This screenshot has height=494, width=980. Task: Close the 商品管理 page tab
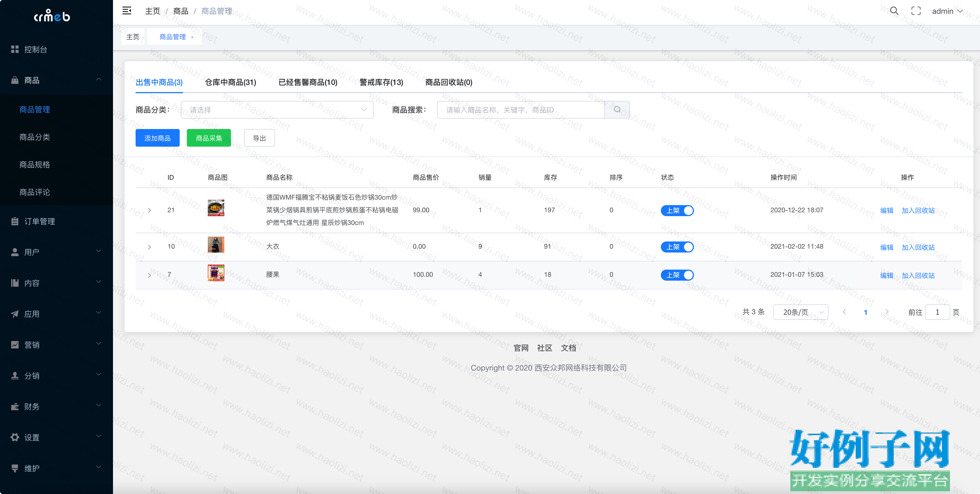point(192,37)
